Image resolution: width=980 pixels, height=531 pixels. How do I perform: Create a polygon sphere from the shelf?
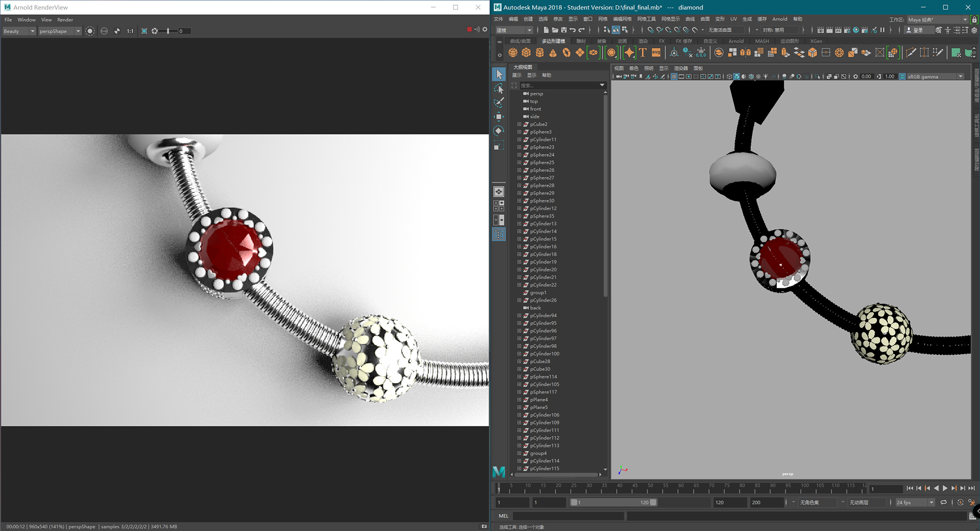tap(513, 53)
